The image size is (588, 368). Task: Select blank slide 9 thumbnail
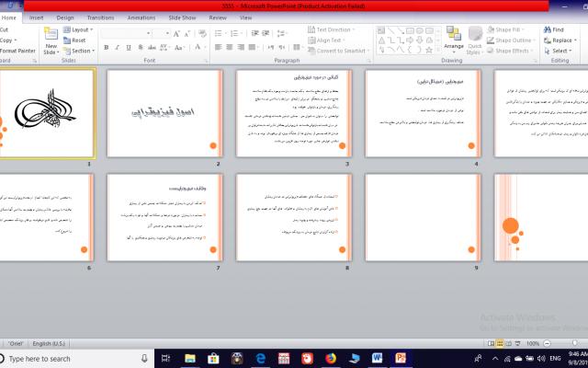coord(423,217)
